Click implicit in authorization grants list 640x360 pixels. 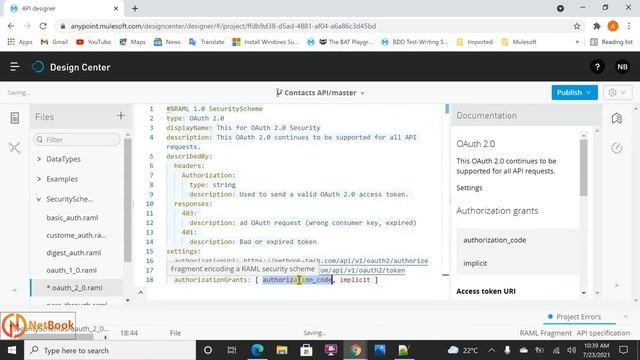pos(475,263)
